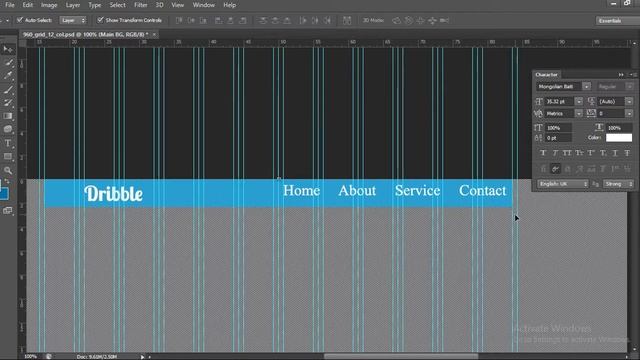The width and height of the screenshot is (640, 360).
Task: Click the first distribute layers icon in options bar
Action: click(263, 20)
